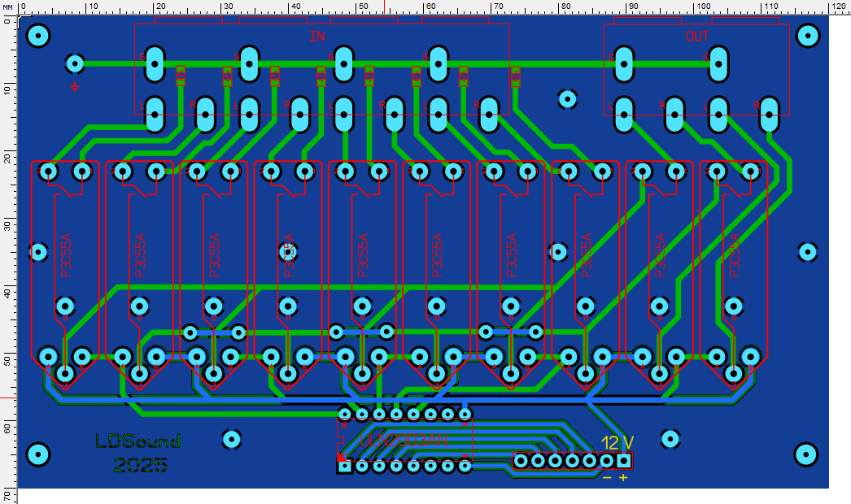Select the bottom-right corner mounting hole

(805, 454)
